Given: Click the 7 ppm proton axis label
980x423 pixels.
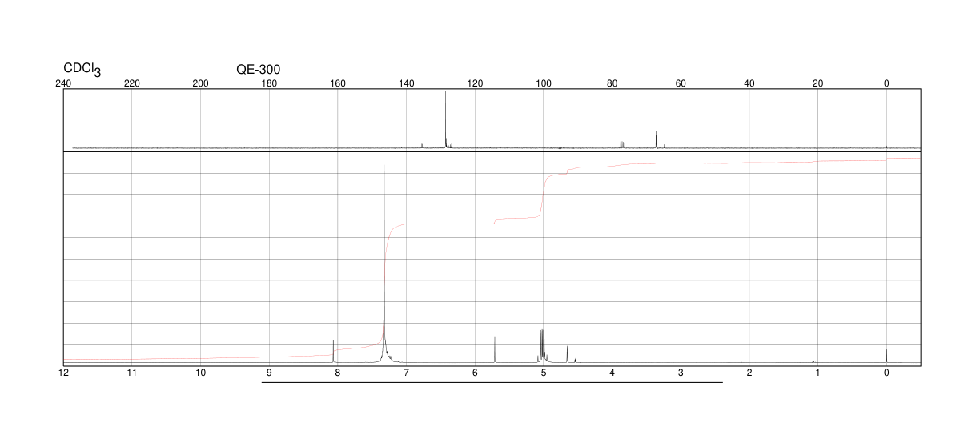Looking at the screenshot, I should [x=407, y=373].
